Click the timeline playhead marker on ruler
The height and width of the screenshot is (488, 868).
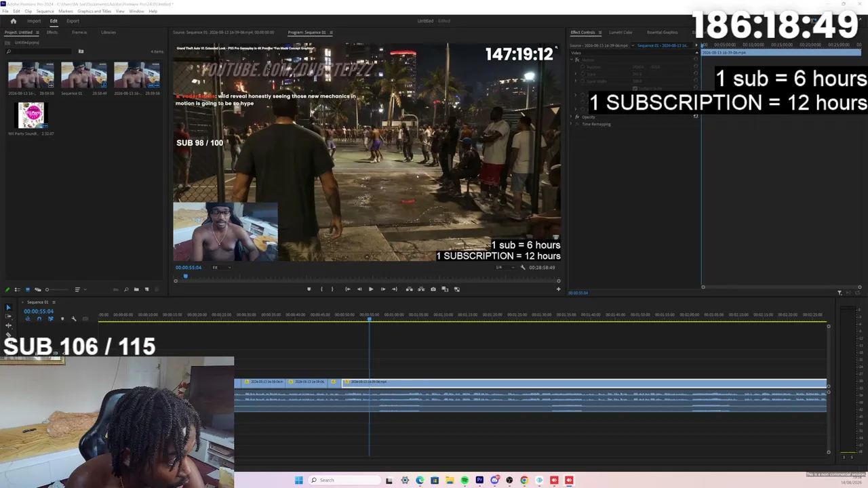click(370, 320)
